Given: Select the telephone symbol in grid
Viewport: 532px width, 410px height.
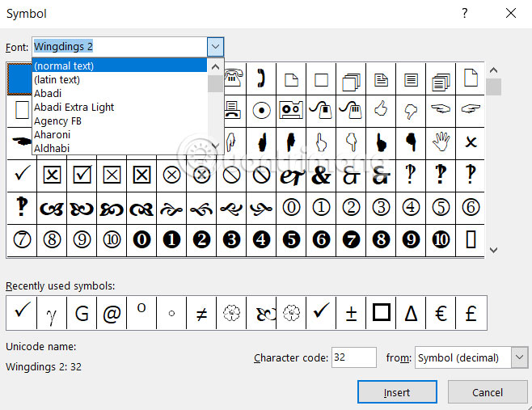Looking at the screenshot, I should (234, 78).
